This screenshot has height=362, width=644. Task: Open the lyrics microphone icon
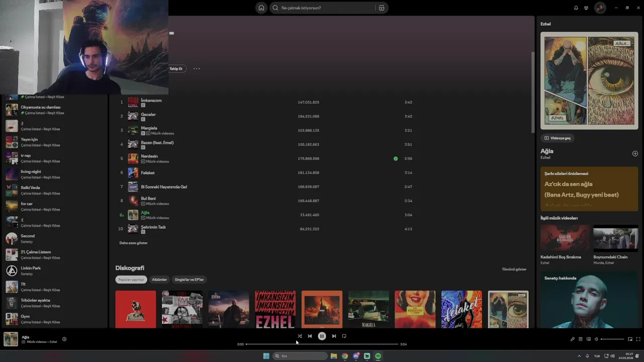point(572,339)
